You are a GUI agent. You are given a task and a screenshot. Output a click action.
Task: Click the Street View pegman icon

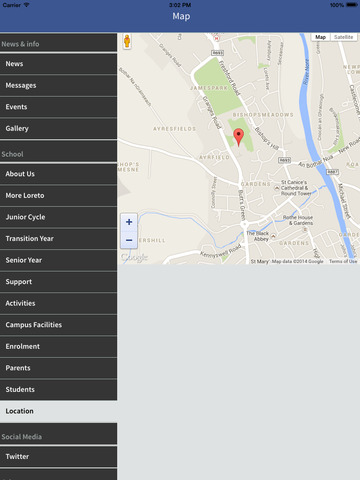pyautogui.click(x=127, y=42)
